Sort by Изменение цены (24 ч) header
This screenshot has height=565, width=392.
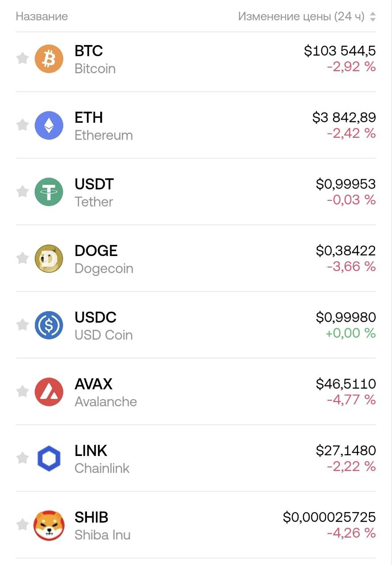[302, 17]
